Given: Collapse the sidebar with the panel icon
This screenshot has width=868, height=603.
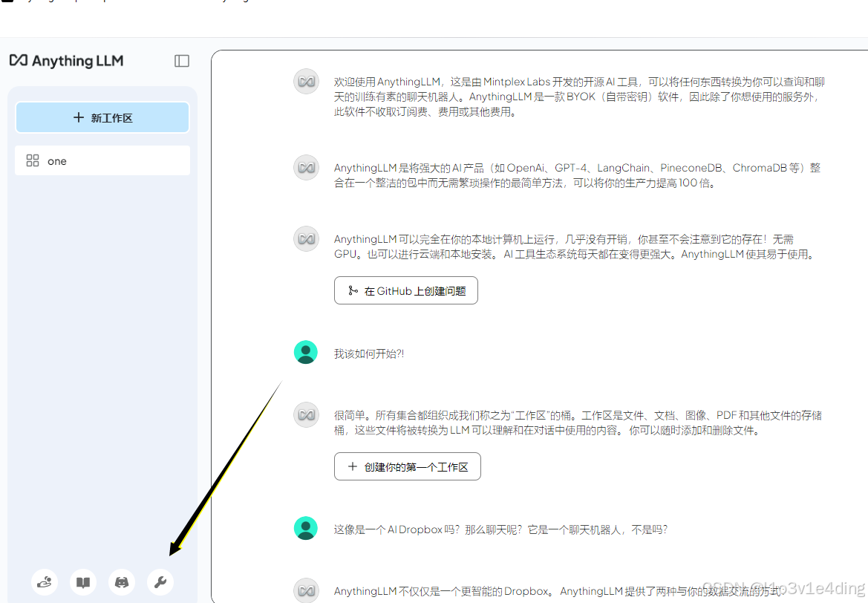Looking at the screenshot, I should [182, 61].
